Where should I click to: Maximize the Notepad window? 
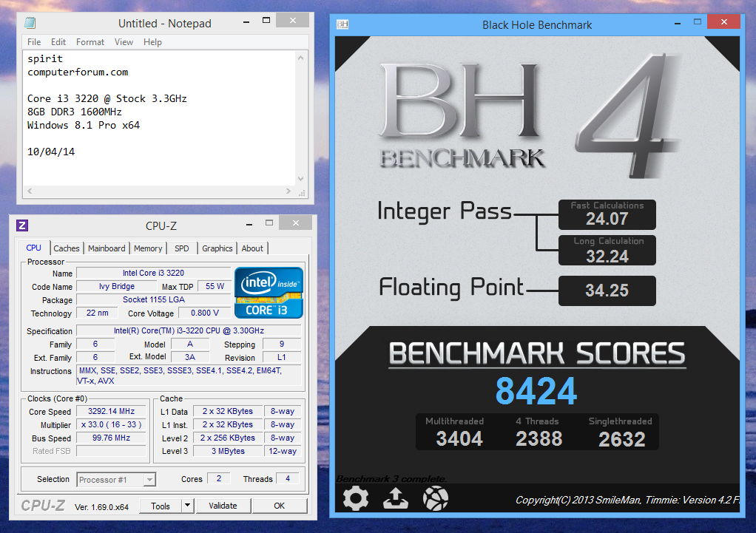coord(266,21)
